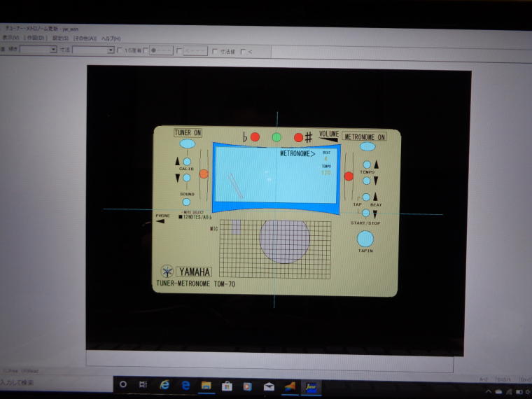This screenshot has width=532, height=399.
Task: Open Task View from taskbar
Action: 143,384
